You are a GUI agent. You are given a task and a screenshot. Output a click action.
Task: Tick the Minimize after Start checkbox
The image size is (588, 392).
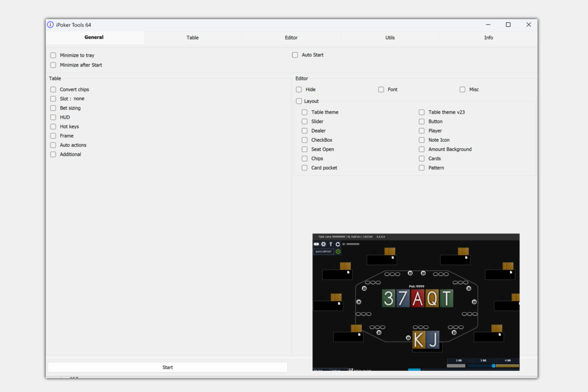point(53,65)
